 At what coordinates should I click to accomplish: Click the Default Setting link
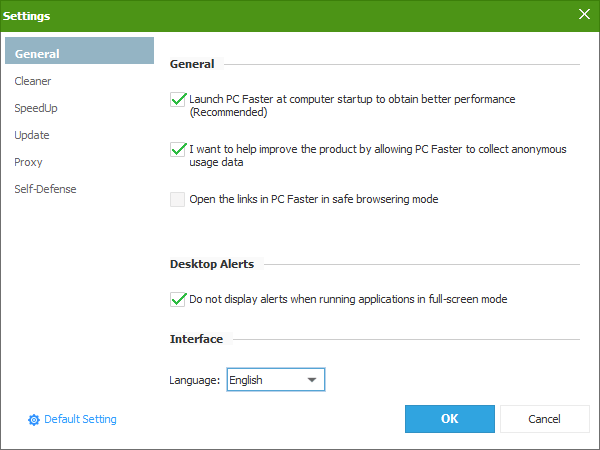[x=80, y=420]
